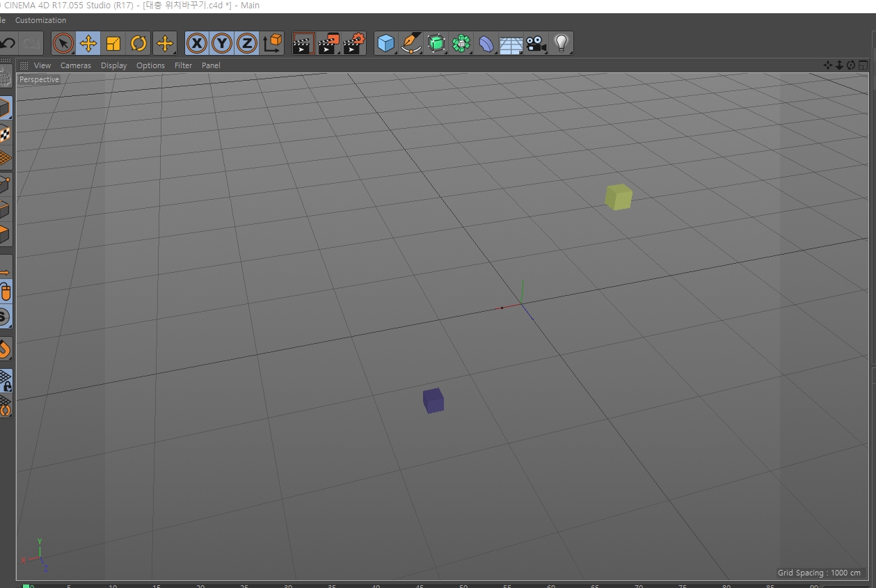This screenshot has width=876, height=588.
Task: Select the yellow cube in the viewport
Action: click(x=619, y=197)
